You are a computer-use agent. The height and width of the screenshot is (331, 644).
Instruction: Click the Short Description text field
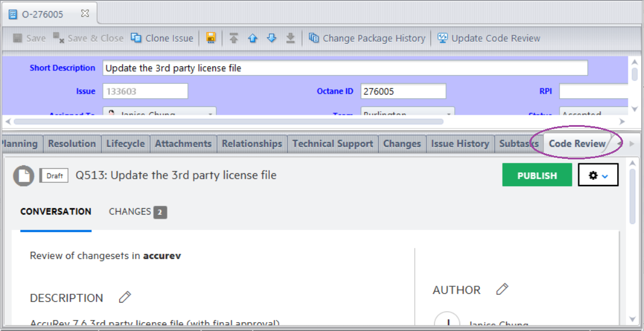click(x=344, y=68)
